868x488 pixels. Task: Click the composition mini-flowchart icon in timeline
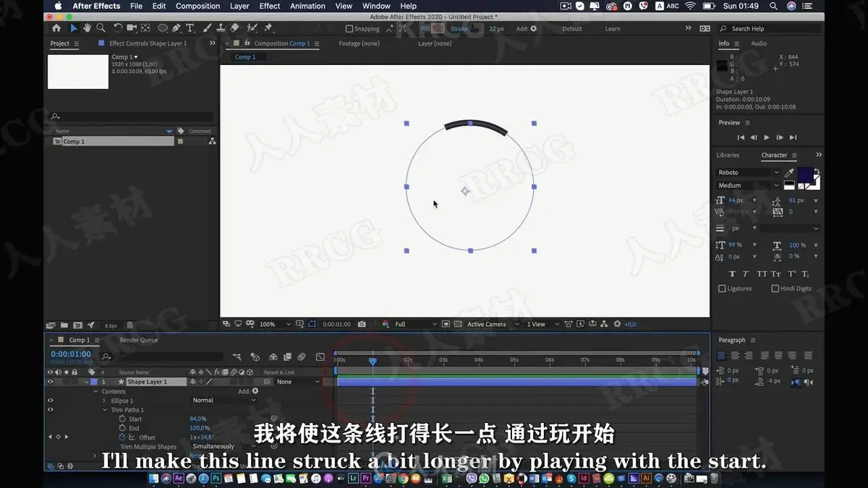point(237,356)
